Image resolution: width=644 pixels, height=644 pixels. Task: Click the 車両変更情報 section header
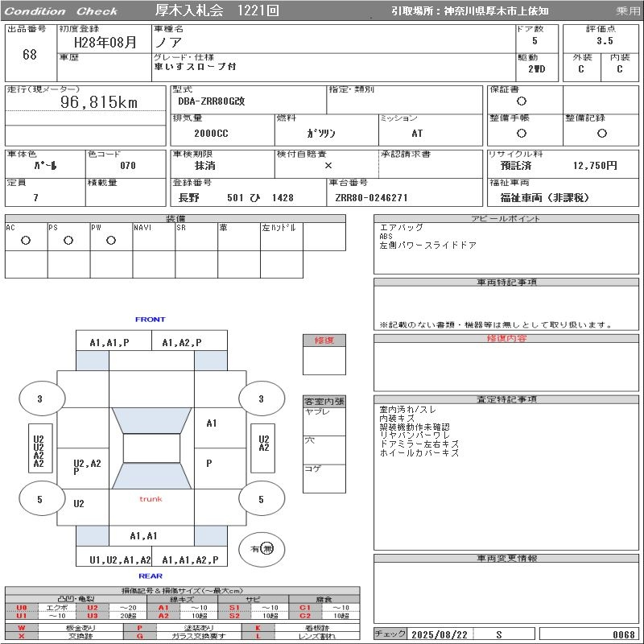pos(506,558)
